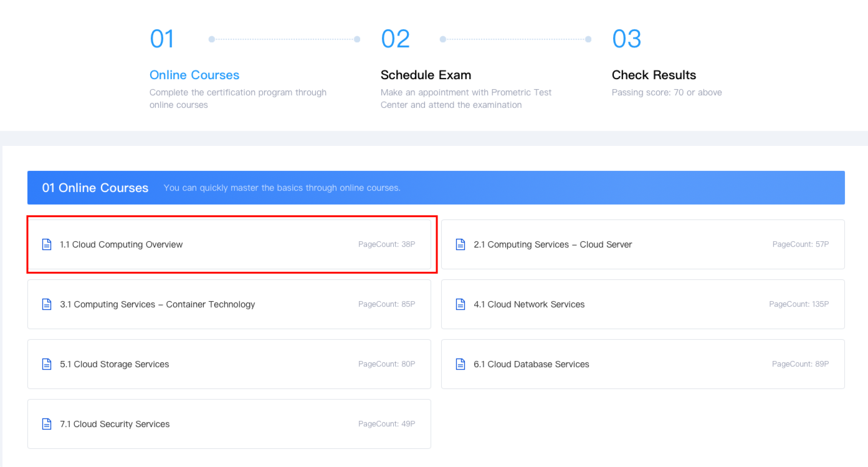Viewport: 868px width, 467px height.
Task: Select the Online Courses step heading
Action: (x=194, y=75)
